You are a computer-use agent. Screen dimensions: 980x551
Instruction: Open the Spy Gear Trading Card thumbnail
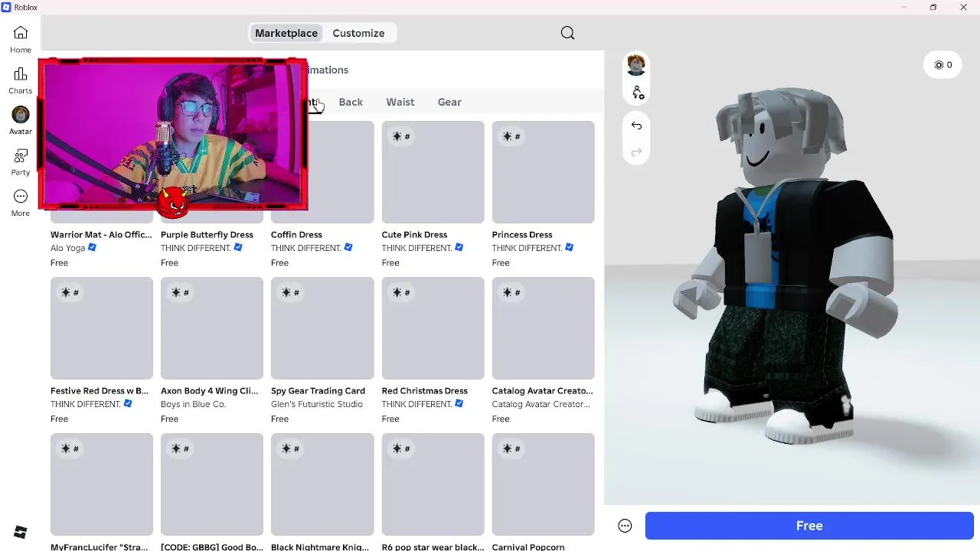[322, 328]
